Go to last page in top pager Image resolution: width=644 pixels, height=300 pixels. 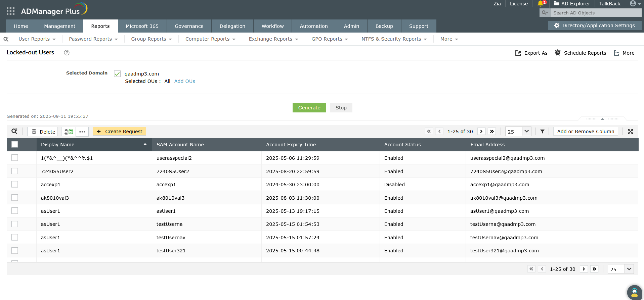[x=492, y=132]
